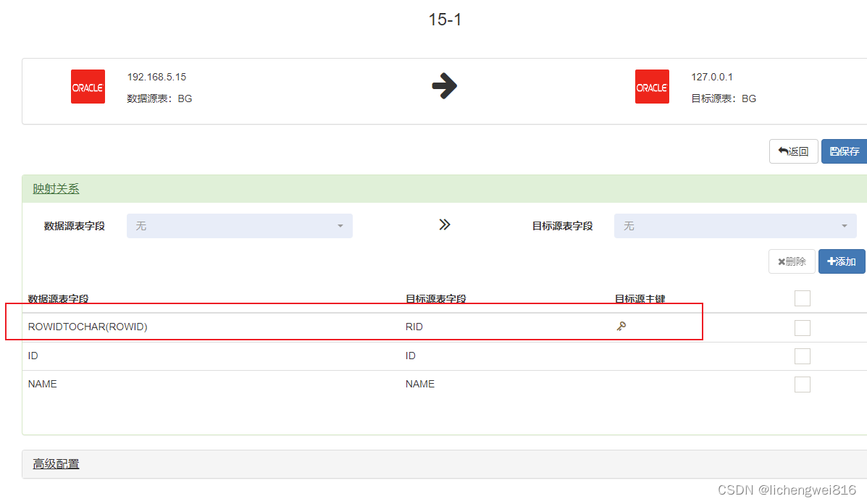Click the save disk icon on 保存 button

click(834, 151)
